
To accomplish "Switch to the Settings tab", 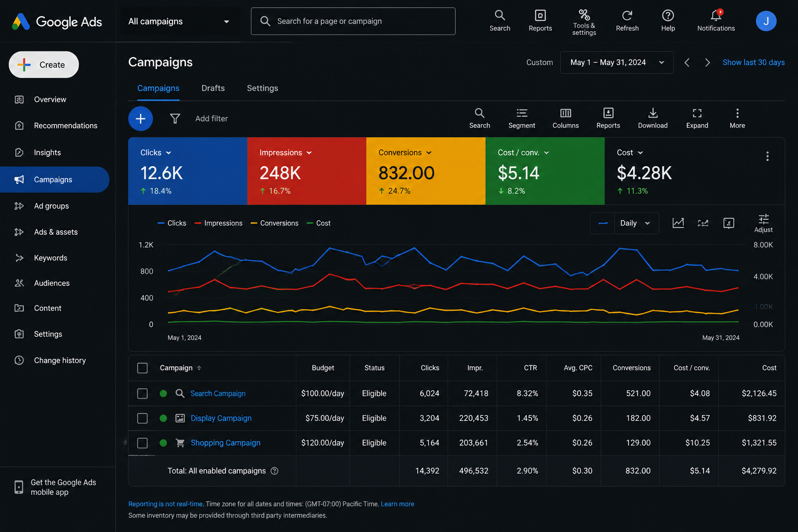I will [262, 88].
